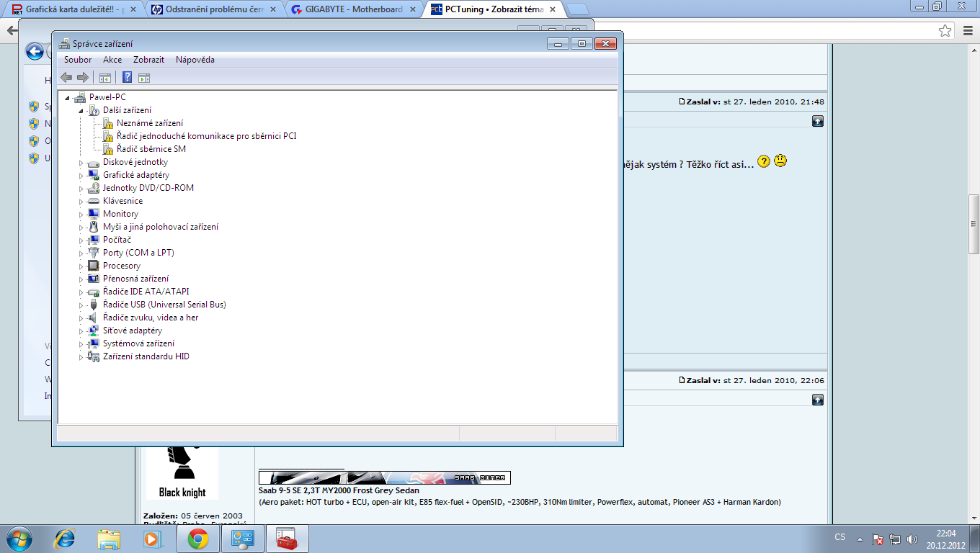This screenshot has width=980, height=553.
Task: Open the Windows Start menu
Action: [19, 538]
